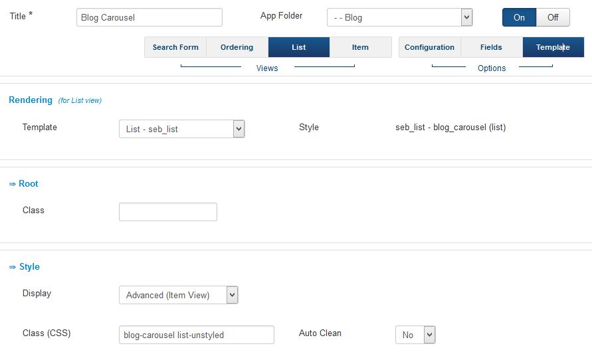Switch the state toggle to Off
This screenshot has height=364, width=592.
tap(553, 17)
